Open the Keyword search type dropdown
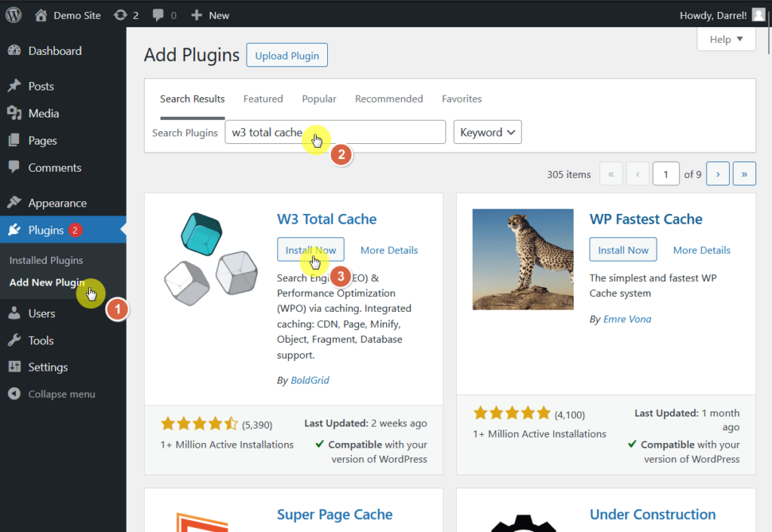 [x=488, y=132]
